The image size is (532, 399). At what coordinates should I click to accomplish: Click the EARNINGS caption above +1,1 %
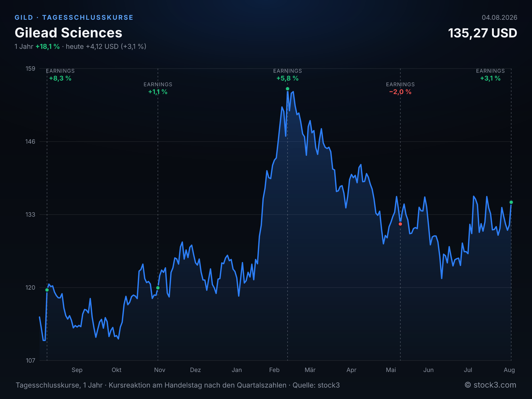(158, 84)
